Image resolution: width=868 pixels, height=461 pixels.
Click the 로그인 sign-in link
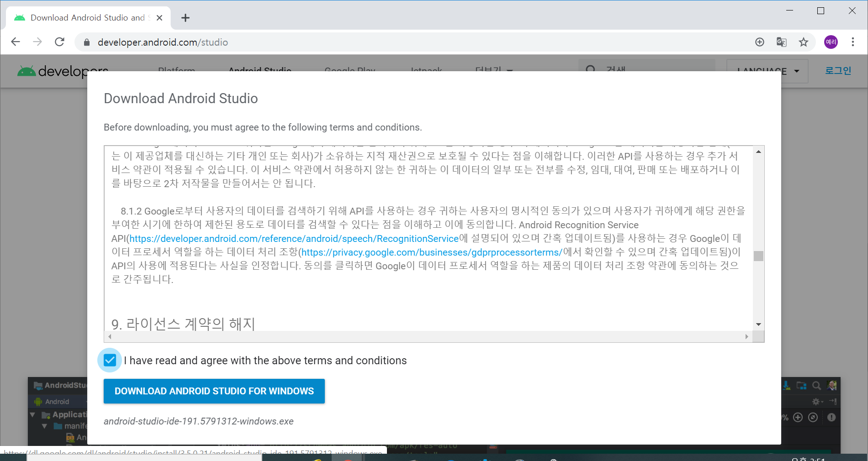[x=838, y=71]
